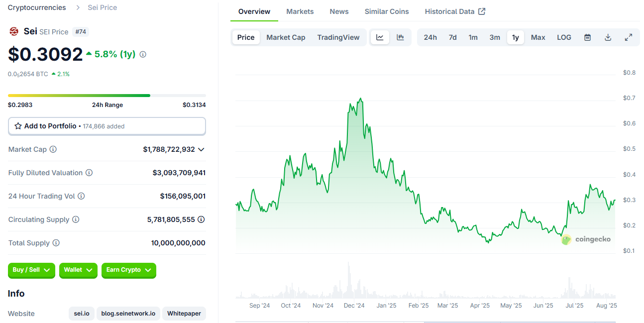Switch chart to Market Cap mode

(x=286, y=37)
